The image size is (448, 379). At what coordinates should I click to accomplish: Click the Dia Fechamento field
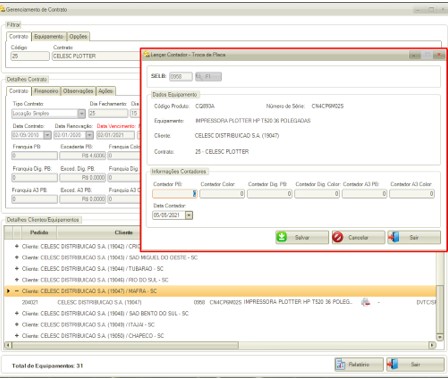(108, 114)
